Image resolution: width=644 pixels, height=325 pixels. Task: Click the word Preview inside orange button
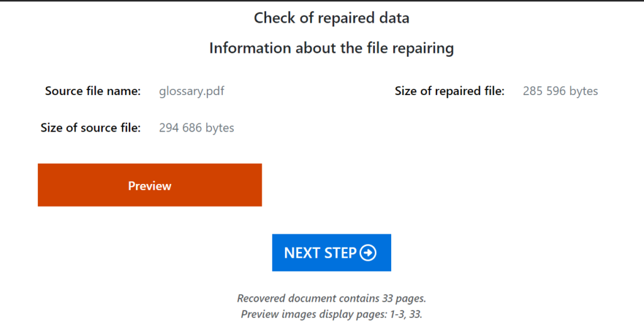coord(150,186)
